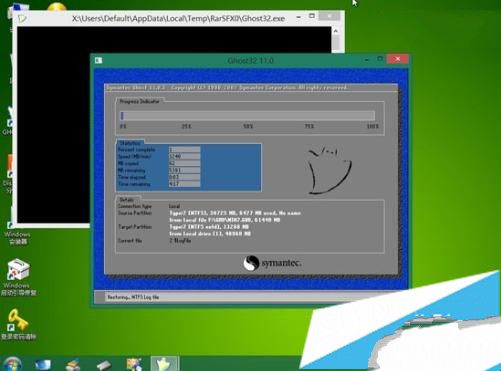Maximize the Ghost32 11.0 window

380,59
